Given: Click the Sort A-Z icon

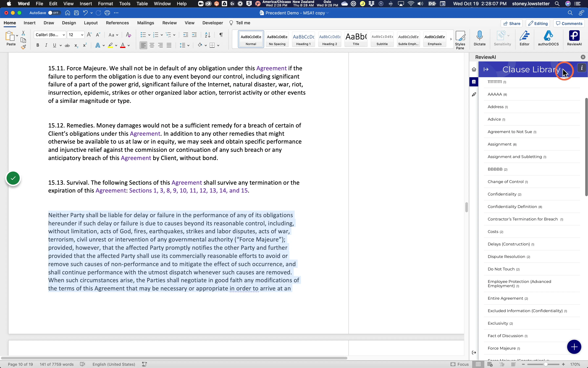Looking at the screenshot, I should click(208, 35).
